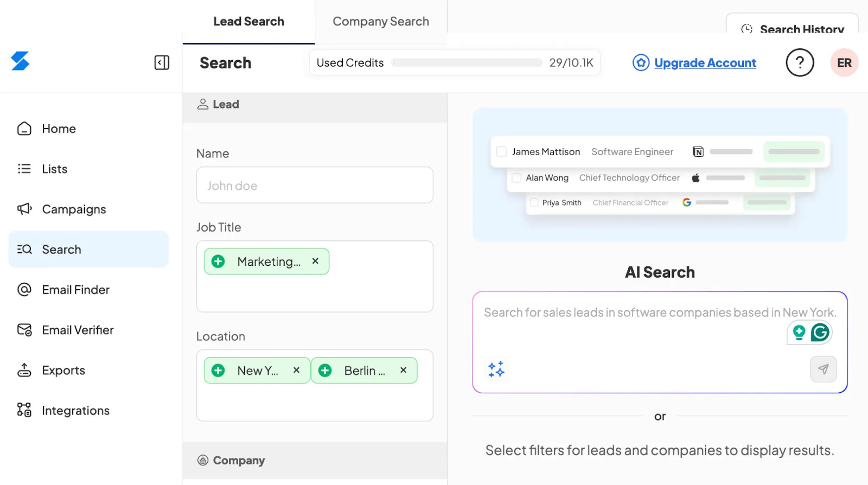Click the Upgrade Account link
Viewport: 868px width, 485px height.
coord(705,63)
